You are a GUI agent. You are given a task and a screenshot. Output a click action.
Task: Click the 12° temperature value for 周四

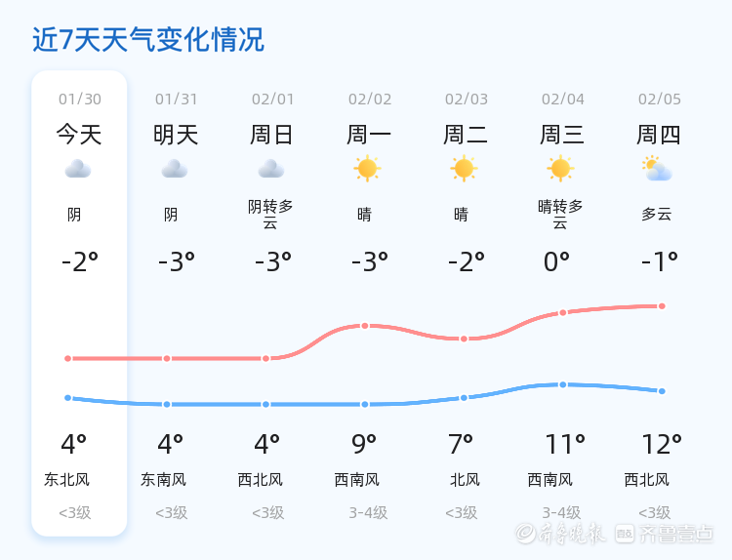click(662, 445)
